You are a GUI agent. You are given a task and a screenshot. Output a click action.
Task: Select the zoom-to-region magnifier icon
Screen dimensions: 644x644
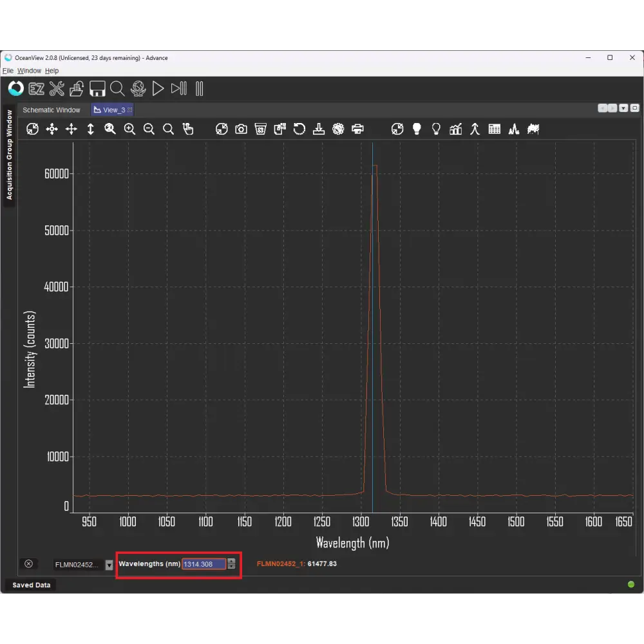tap(110, 129)
